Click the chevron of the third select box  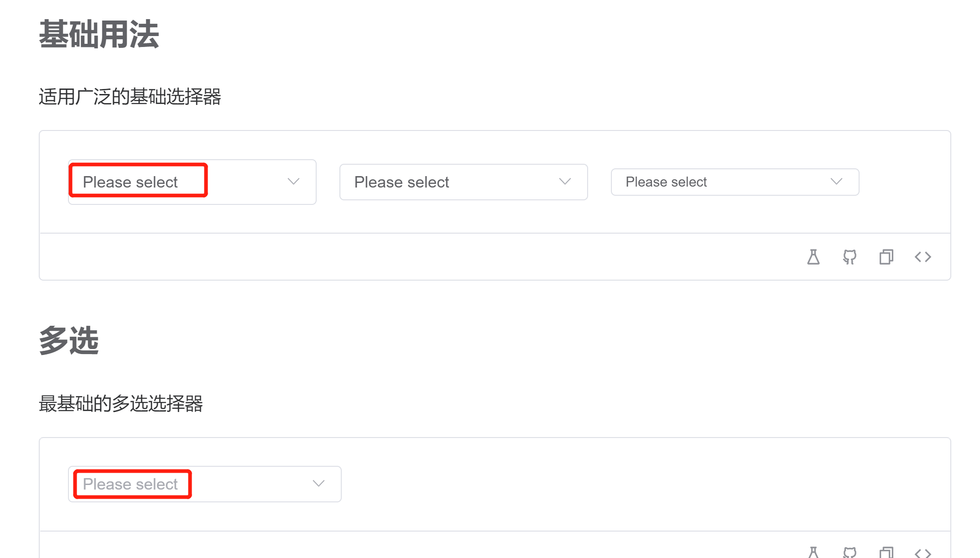[836, 182]
